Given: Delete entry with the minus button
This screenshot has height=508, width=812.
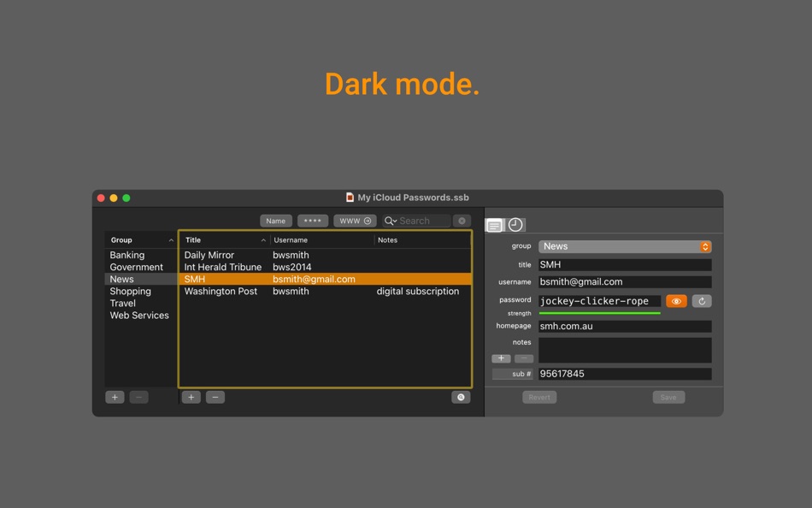Looking at the screenshot, I should point(215,398).
